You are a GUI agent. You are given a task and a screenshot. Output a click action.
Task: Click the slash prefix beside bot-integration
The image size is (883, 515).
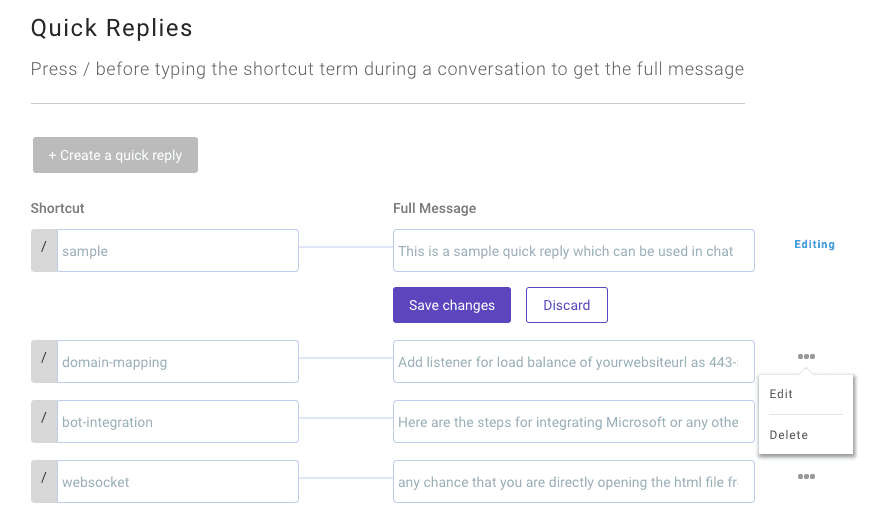(x=44, y=422)
